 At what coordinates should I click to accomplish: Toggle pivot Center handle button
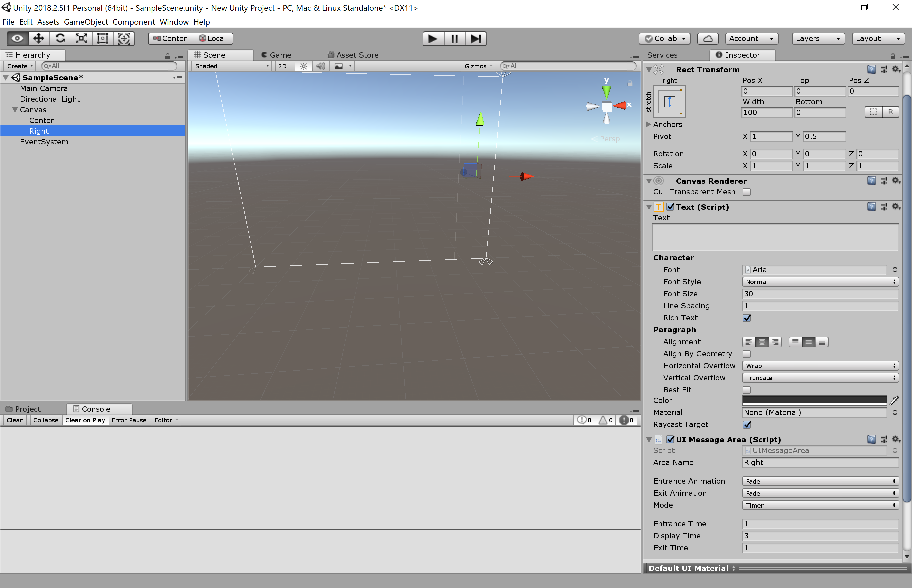point(169,39)
